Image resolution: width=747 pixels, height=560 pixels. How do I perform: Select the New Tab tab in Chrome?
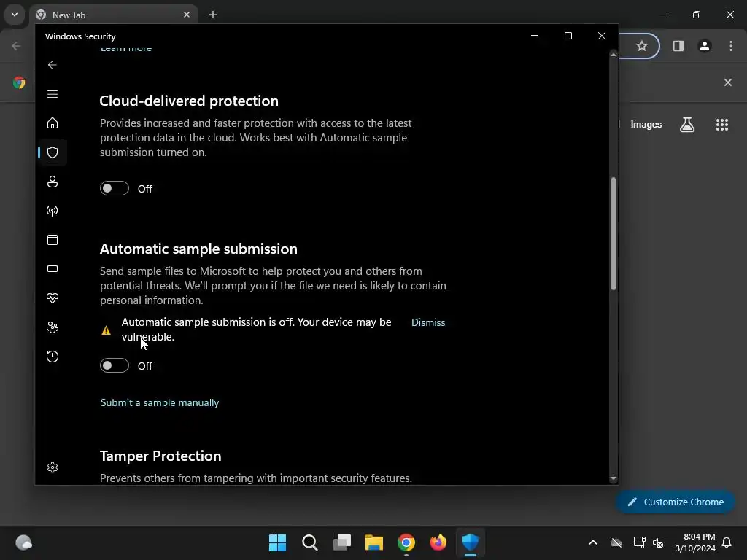[115, 15]
